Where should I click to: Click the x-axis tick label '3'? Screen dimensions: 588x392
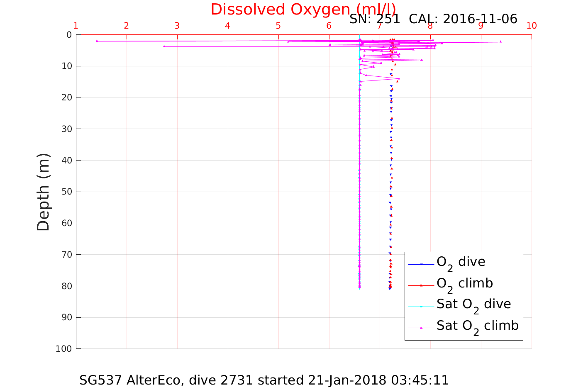pos(177,26)
